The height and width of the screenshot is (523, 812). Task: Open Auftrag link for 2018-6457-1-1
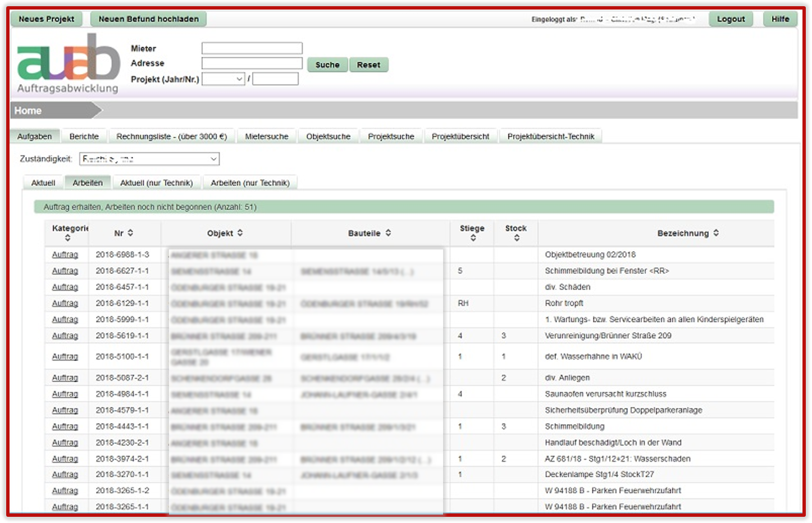tap(65, 288)
